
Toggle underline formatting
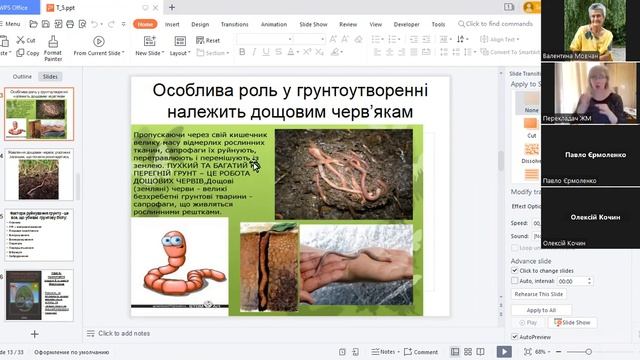266,52
